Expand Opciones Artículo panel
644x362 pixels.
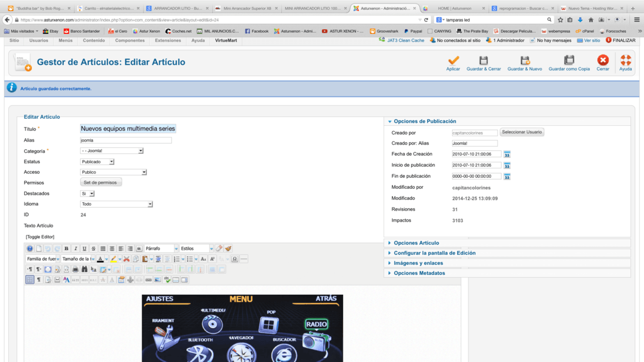coord(416,243)
